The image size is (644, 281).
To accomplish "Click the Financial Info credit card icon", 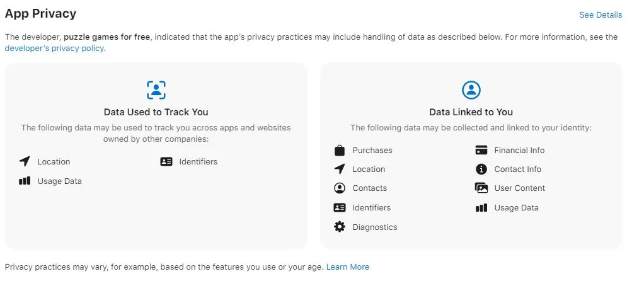I will pyautogui.click(x=481, y=151).
